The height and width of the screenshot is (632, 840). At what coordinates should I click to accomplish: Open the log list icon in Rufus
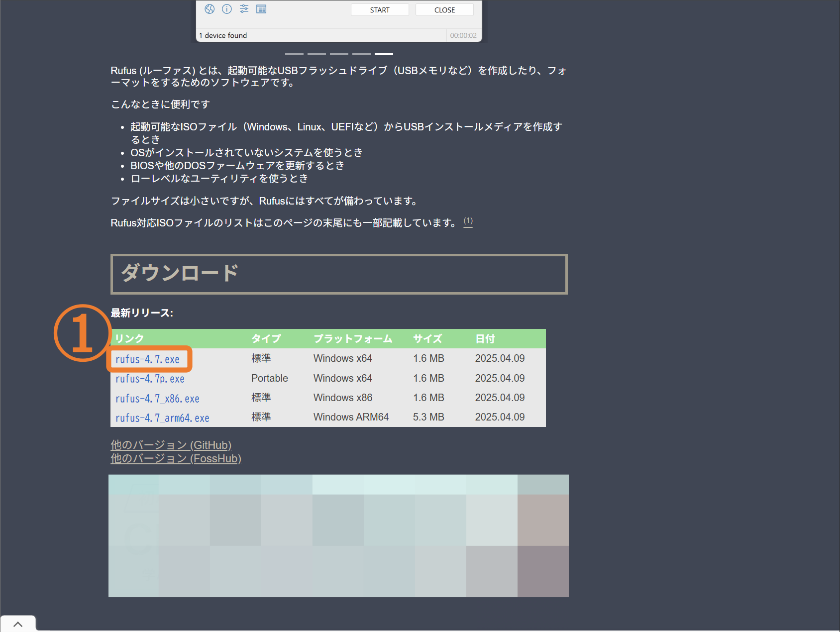point(261,9)
